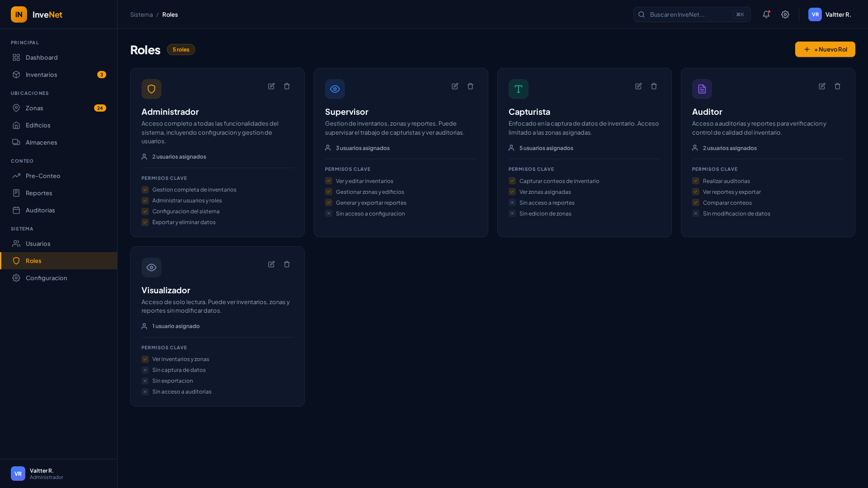Toggle the 'Gestion completa de inventarios' checkbox
This screenshot has width=868, height=488.
click(x=145, y=190)
